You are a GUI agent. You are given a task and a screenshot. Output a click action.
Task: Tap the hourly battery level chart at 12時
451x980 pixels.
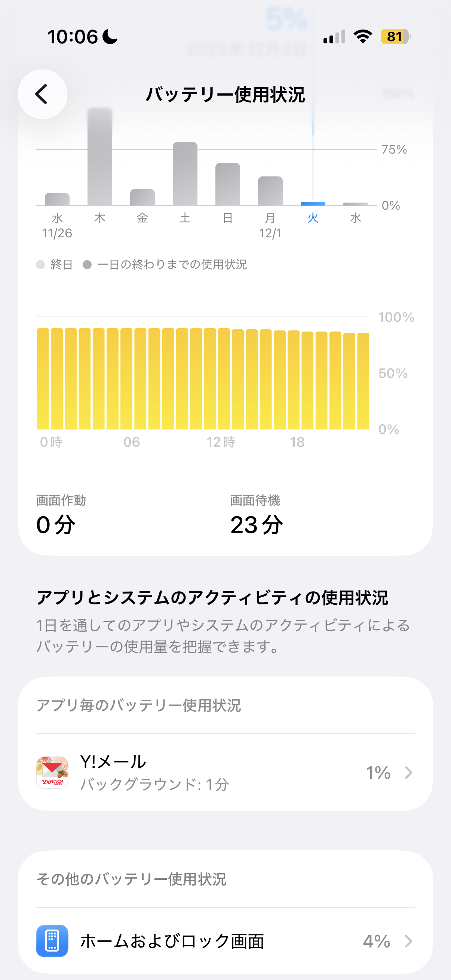pos(210,379)
